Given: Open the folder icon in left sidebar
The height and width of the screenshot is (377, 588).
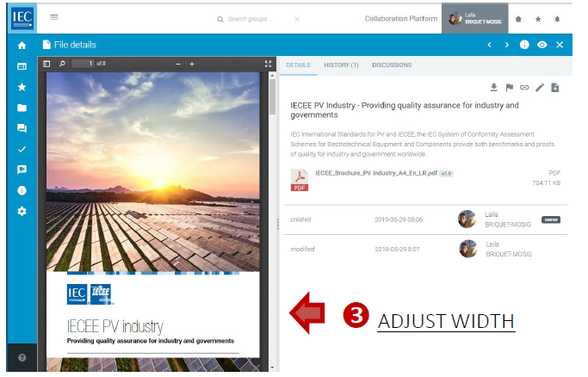Looking at the screenshot, I should point(22,108).
